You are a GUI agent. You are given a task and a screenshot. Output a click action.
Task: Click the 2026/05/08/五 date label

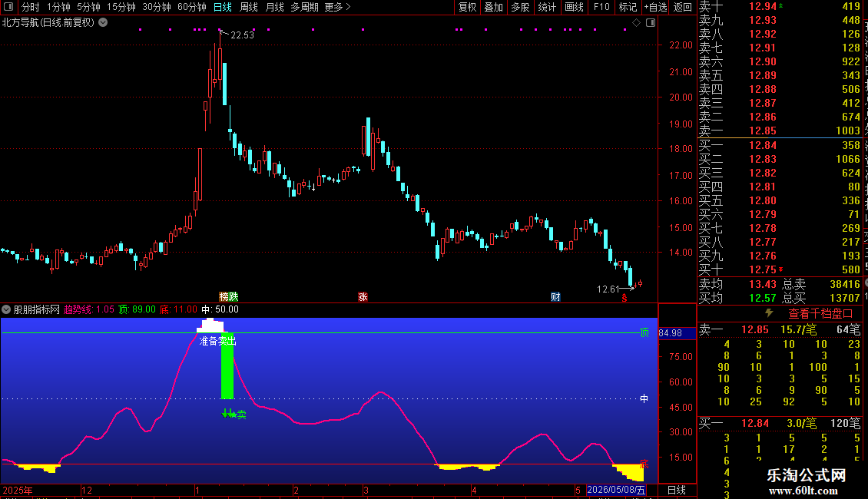(615, 490)
